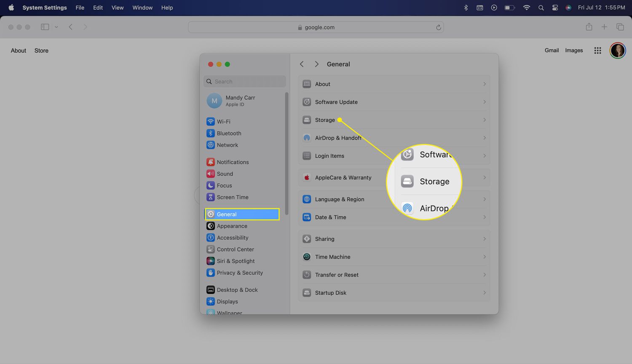The image size is (632, 364).
Task: Click the settings Search field
Action: (245, 82)
